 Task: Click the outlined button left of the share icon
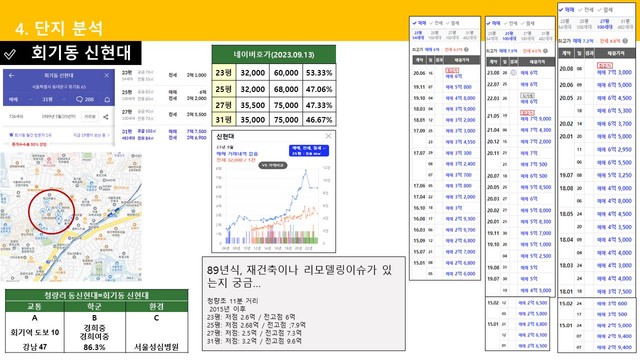click(90, 117)
